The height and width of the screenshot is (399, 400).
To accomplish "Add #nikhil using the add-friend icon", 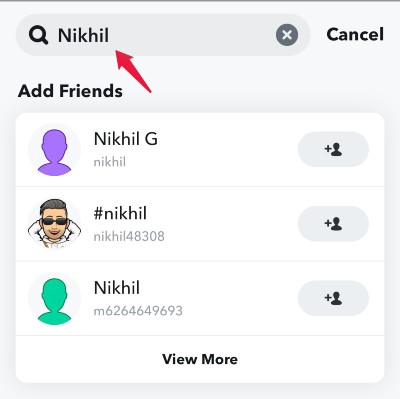I will [x=333, y=224].
